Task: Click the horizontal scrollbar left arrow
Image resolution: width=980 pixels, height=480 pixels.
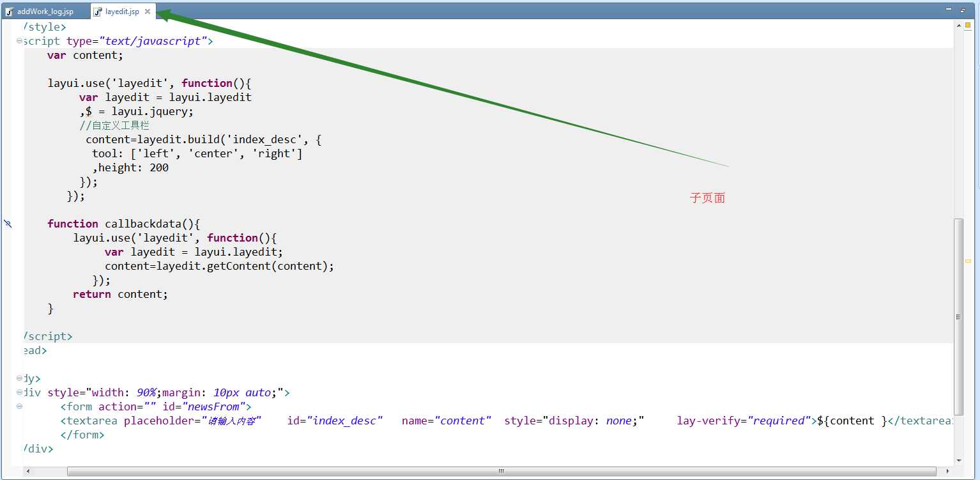Action: [27, 471]
